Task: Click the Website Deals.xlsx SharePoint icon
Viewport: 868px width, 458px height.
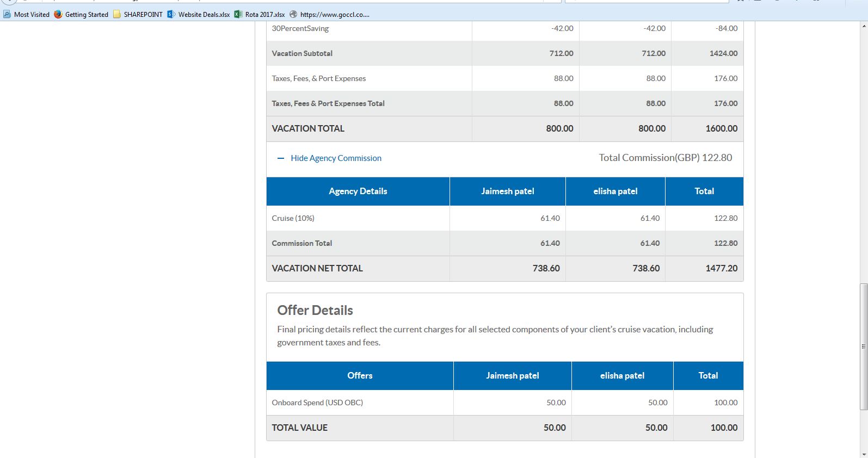Action: click(x=171, y=15)
